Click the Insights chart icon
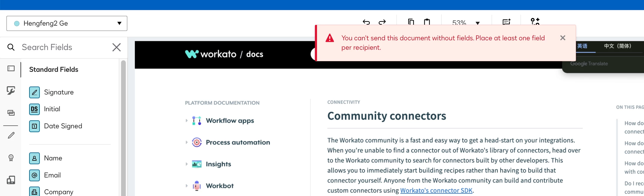Image resolution: width=644 pixels, height=196 pixels. click(x=196, y=164)
